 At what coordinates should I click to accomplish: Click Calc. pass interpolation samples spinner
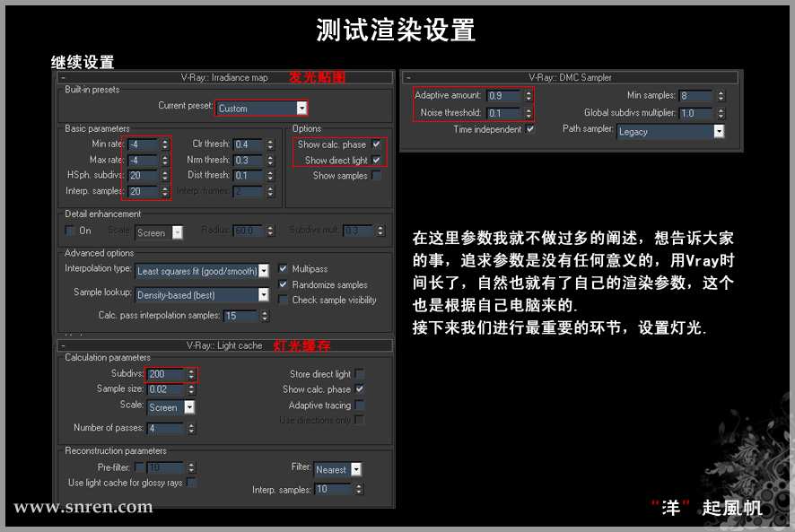[265, 316]
